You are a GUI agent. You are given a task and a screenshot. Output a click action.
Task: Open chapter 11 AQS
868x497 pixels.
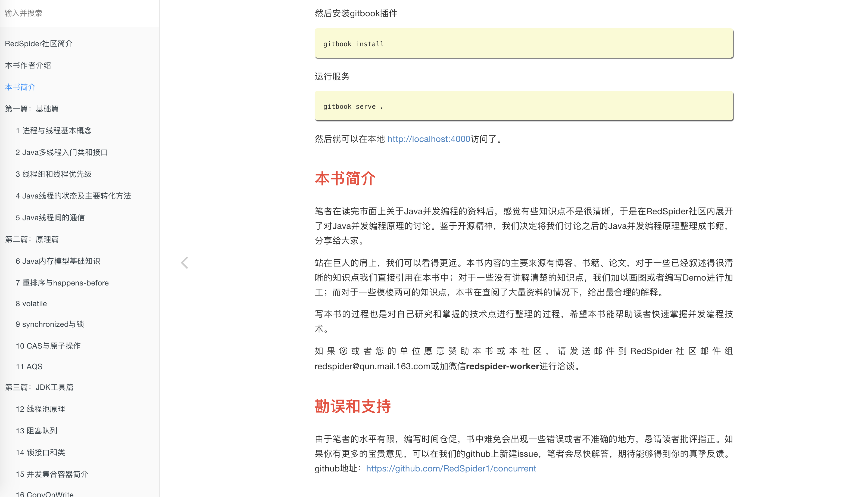(29, 366)
